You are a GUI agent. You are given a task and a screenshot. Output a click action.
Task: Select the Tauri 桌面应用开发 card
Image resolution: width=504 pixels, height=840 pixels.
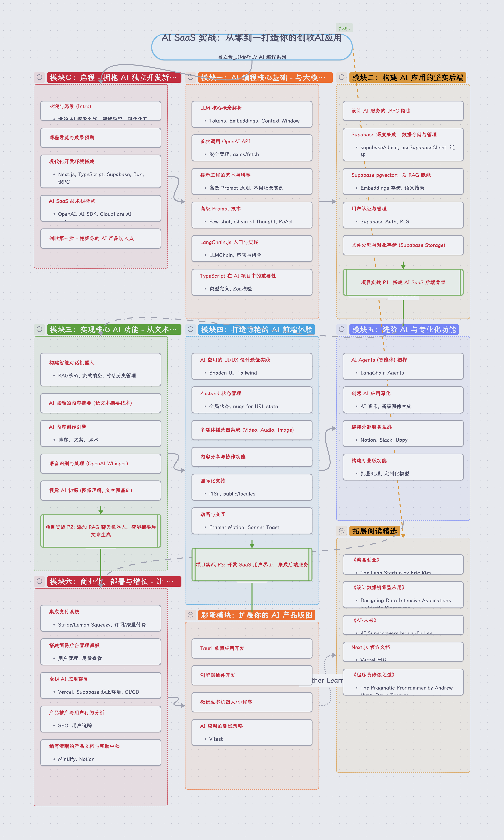(252, 648)
